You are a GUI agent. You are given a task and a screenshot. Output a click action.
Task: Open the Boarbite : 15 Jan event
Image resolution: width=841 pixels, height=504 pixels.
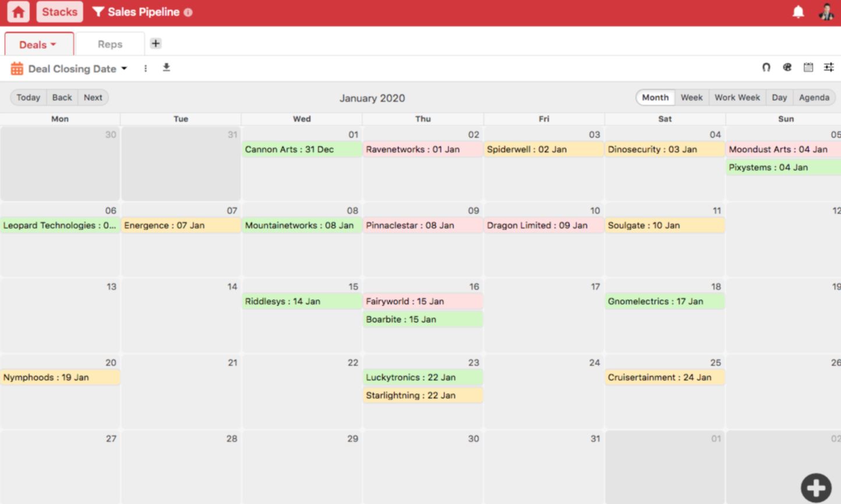423,320
